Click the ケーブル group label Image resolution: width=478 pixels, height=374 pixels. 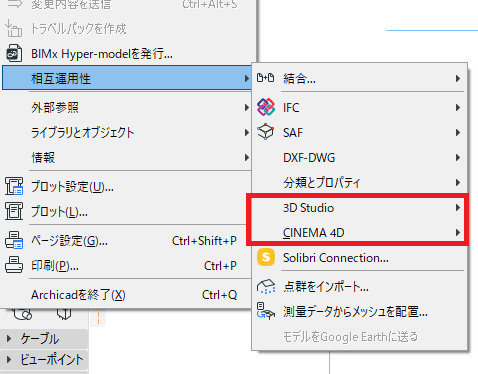[x=40, y=339]
